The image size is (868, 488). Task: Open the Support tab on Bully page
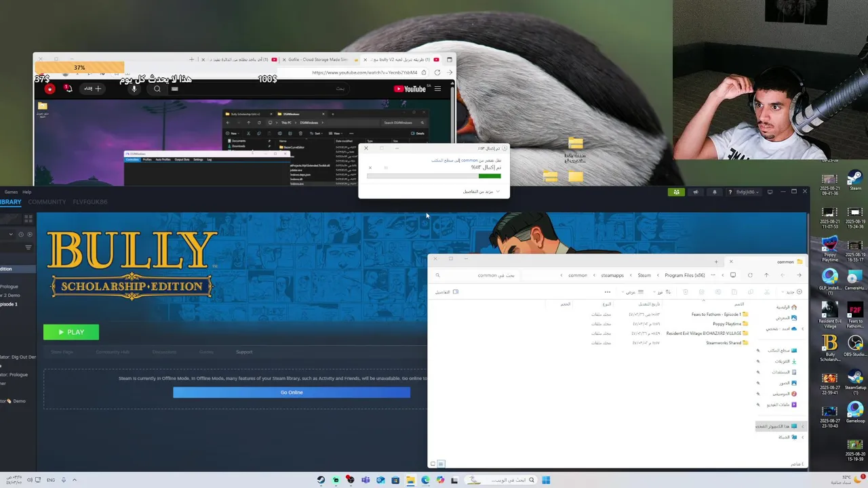(244, 352)
